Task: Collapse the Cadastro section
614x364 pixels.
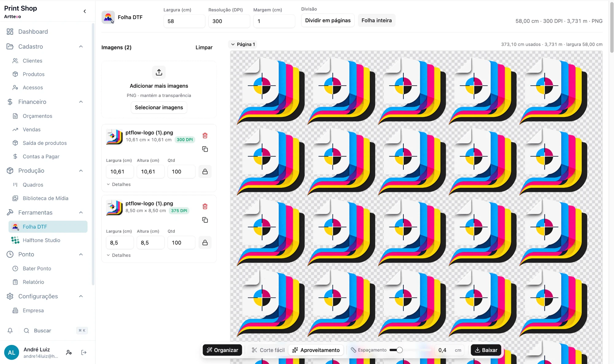Action: pyautogui.click(x=81, y=47)
